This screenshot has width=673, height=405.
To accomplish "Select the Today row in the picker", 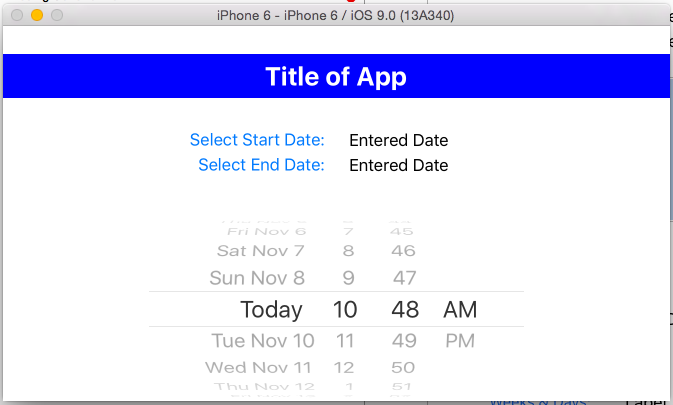I will point(271,309).
